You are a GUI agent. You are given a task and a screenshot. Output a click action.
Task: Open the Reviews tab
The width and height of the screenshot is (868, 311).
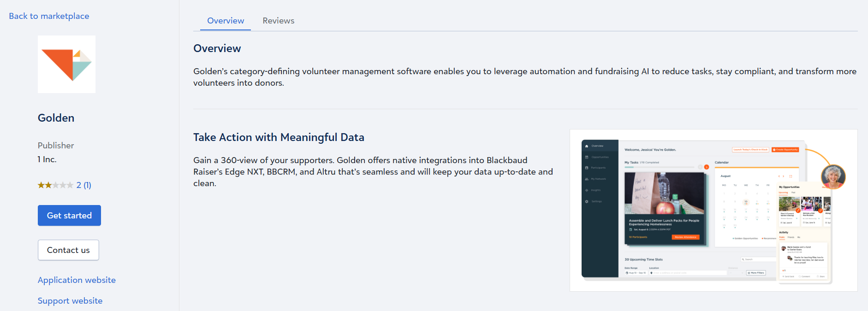[279, 21]
